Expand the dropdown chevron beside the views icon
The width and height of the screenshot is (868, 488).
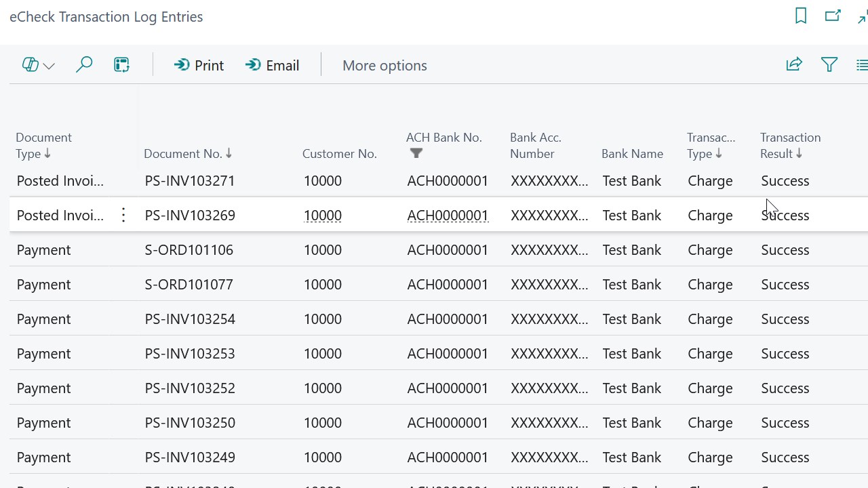point(47,64)
